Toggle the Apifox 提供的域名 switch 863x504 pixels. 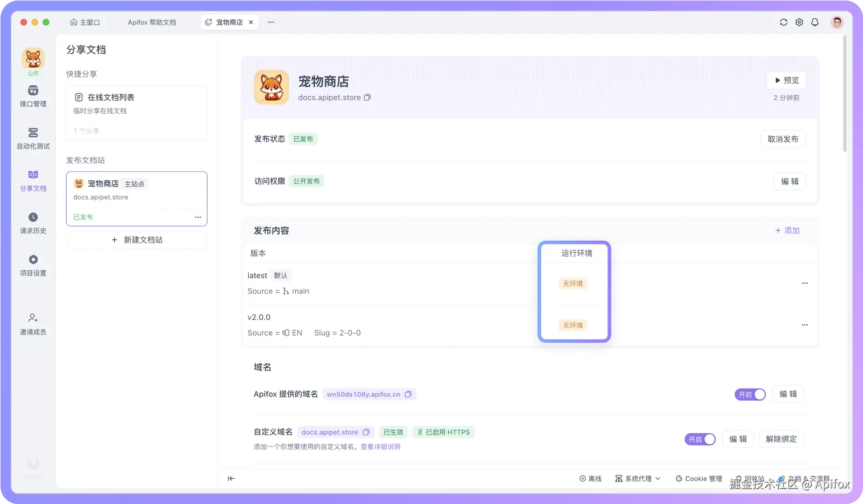(750, 394)
